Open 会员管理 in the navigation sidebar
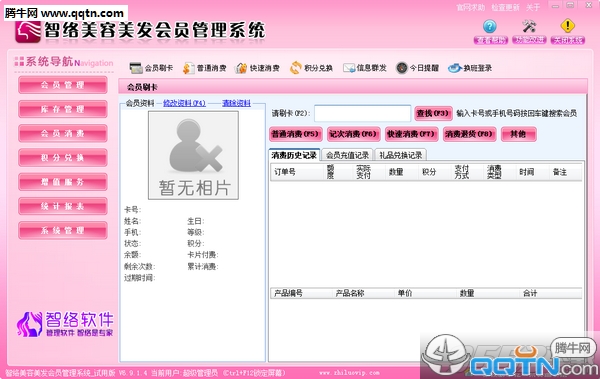Image resolution: width=600 pixels, height=379 pixels. 63,85
